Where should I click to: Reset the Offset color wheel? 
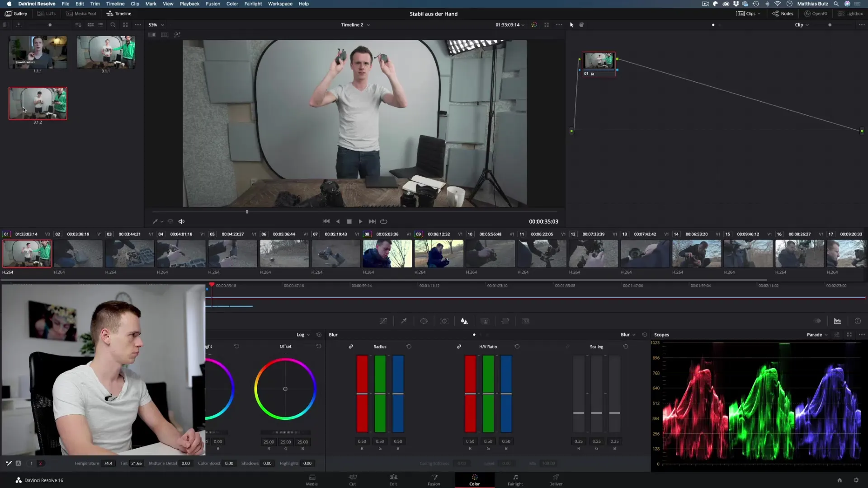pos(319,346)
